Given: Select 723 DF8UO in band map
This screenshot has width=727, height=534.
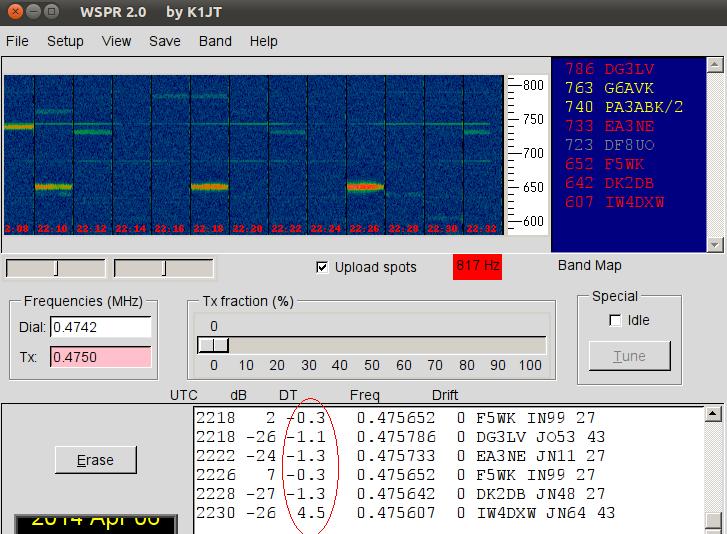Looking at the screenshot, I should [609, 145].
